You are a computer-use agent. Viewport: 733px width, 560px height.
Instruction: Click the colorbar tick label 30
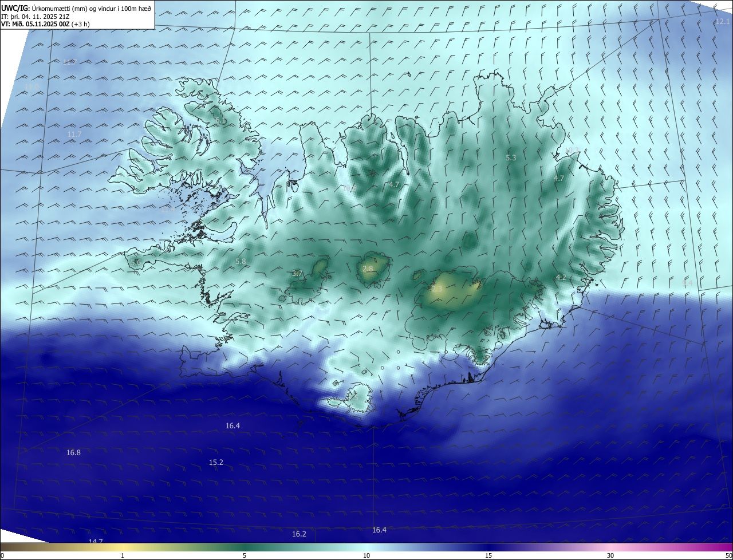(610, 556)
